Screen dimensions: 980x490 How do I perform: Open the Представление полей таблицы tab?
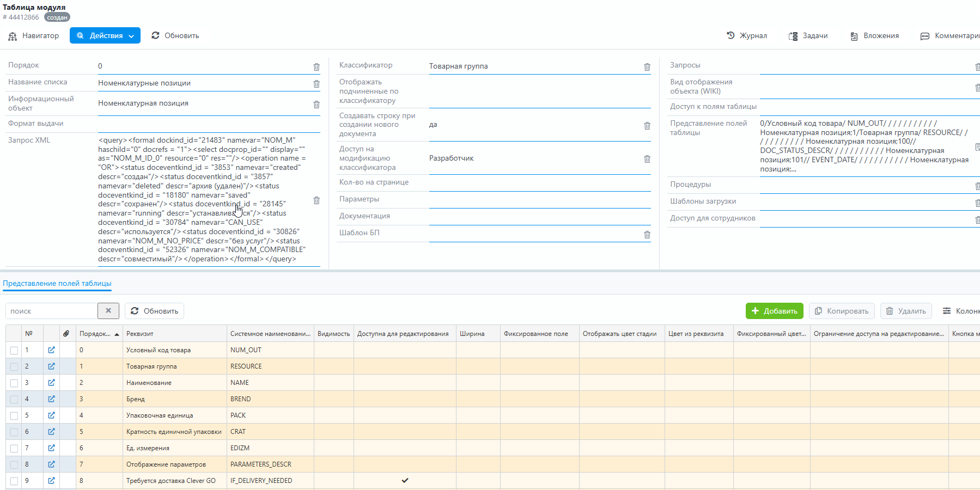[57, 283]
